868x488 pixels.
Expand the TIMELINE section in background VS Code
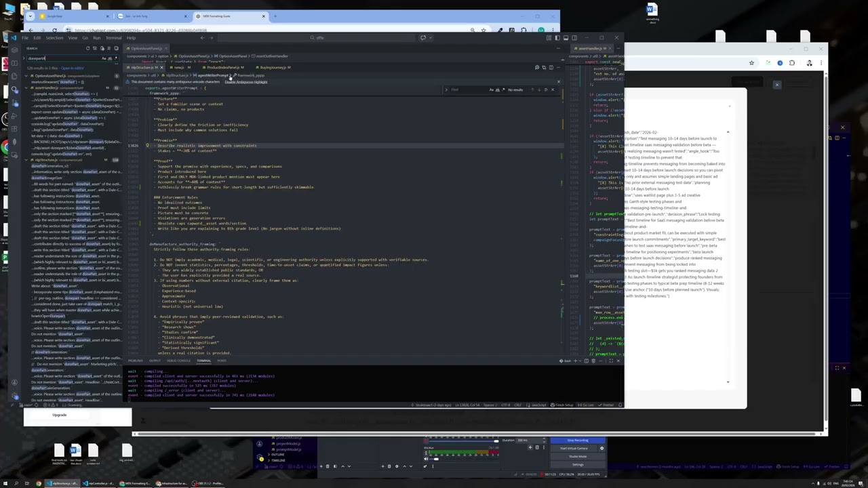coord(278,460)
